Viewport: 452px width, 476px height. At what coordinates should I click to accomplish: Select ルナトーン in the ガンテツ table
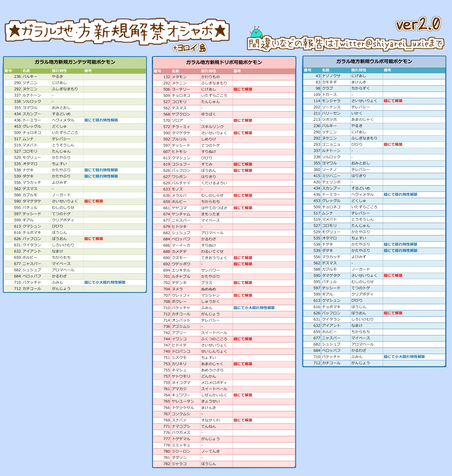[32, 95]
